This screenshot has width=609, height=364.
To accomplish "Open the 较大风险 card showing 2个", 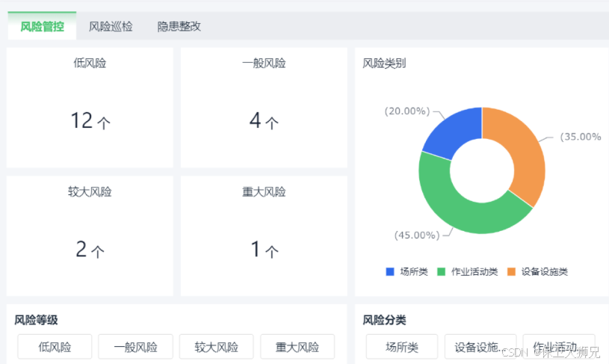I will click(90, 235).
